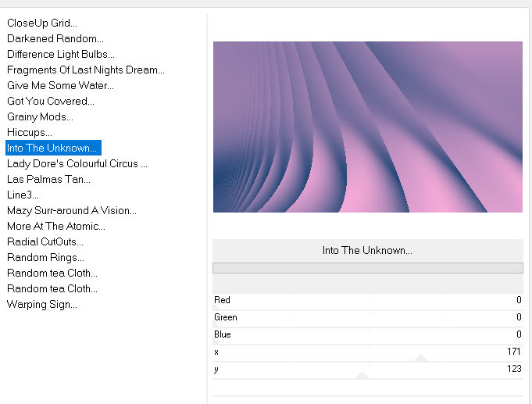
Task: Click the purple wave preview image
Action: coord(367,127)
